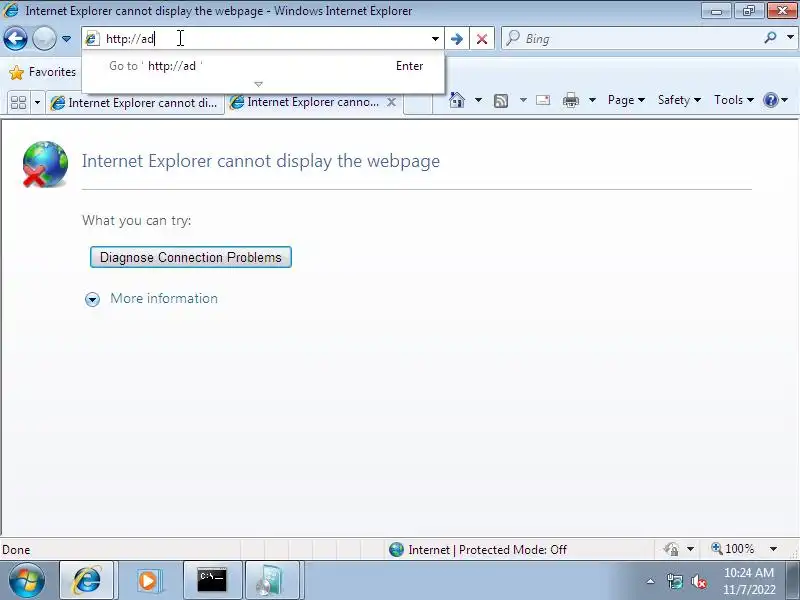
Task: Click the muted volume tray icon
Action: (x=698, y=582)
